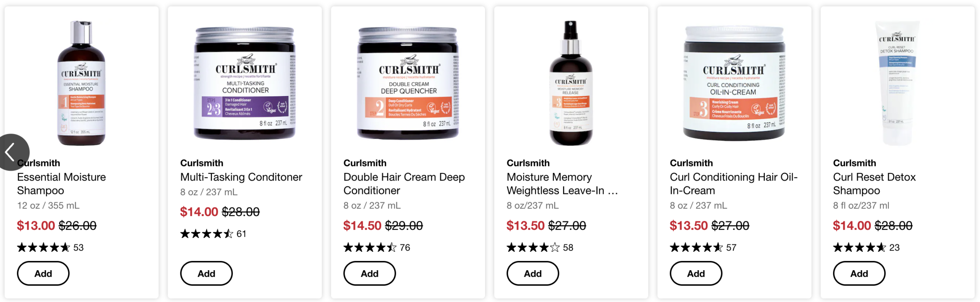Open Deep Quencher jar image

tap(408, 83)
